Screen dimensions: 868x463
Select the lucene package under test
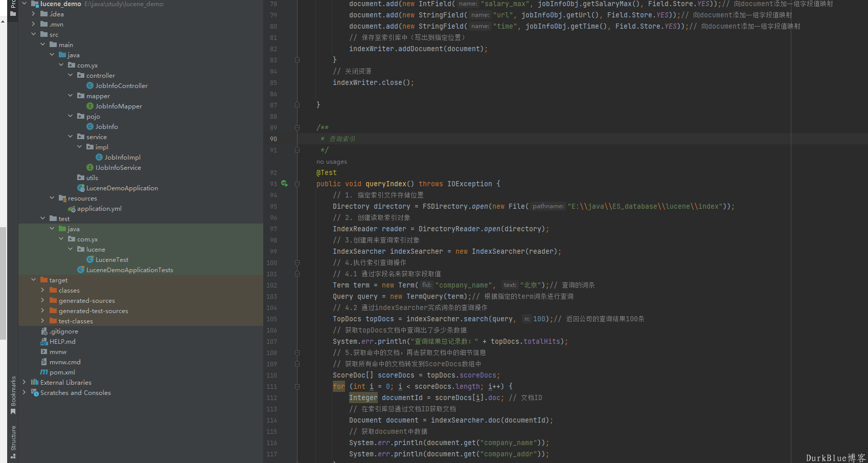tap(96, 250)
